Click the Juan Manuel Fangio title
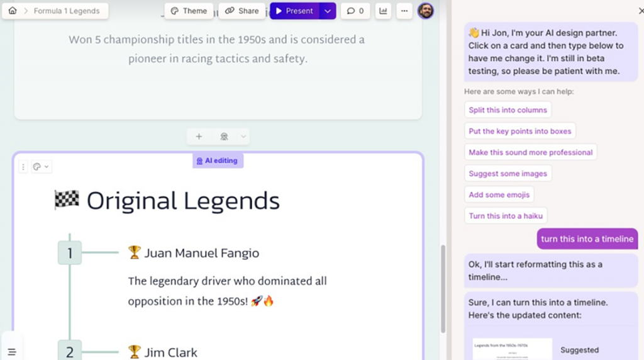Viewport: 644px width, 360px height. click(x=202, y=253)
